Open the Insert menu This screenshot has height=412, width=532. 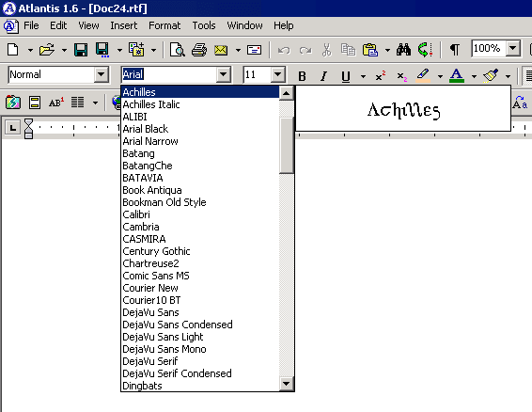[x=123, y=25]
